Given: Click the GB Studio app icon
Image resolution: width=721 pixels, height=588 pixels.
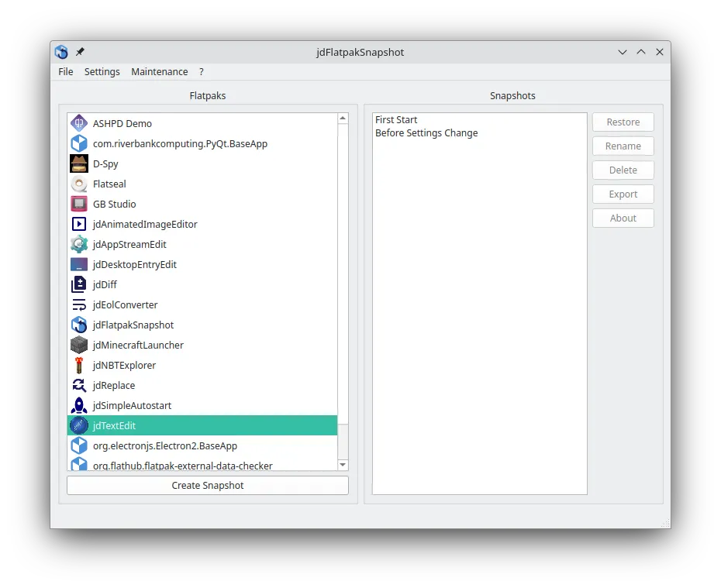Looking at the screenshot, I should [x=79, y=204].
